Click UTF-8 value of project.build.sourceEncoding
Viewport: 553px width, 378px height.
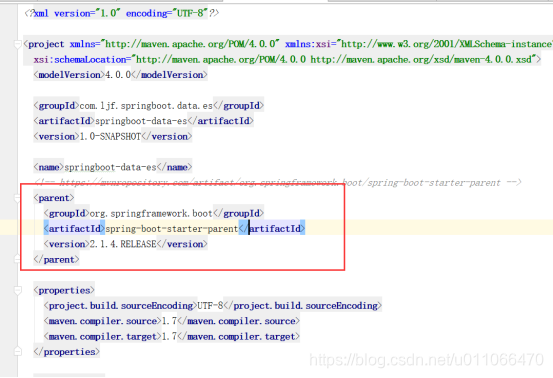pyautogui.click(x=210, y=306)
